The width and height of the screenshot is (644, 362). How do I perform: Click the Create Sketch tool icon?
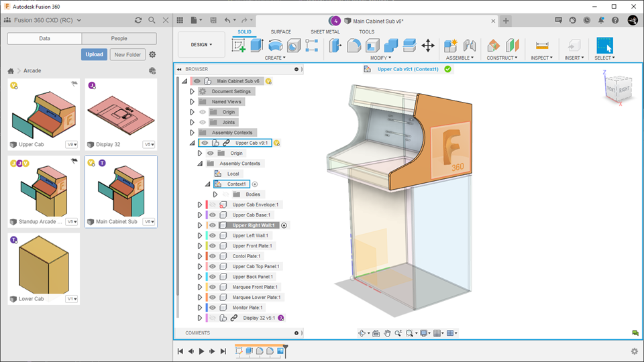239,46
